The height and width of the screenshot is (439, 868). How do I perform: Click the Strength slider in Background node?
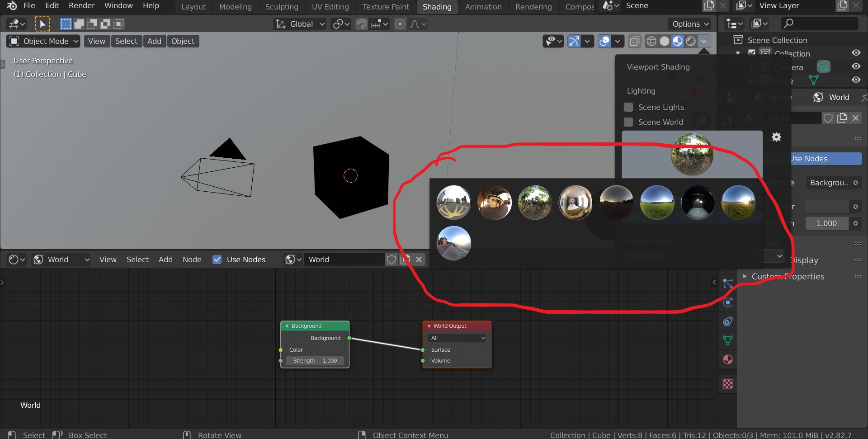315,360
